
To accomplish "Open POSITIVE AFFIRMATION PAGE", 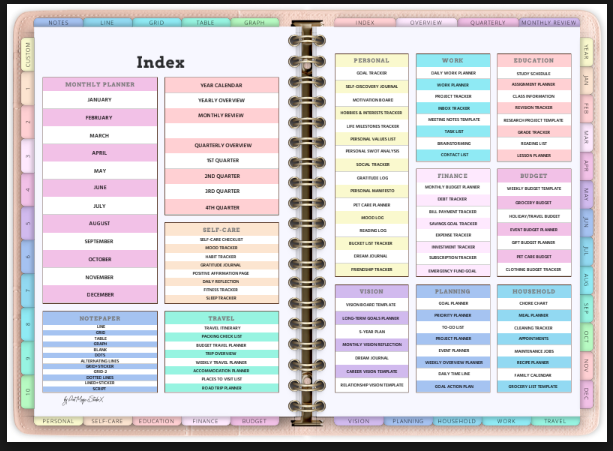I will pos(222,273).
